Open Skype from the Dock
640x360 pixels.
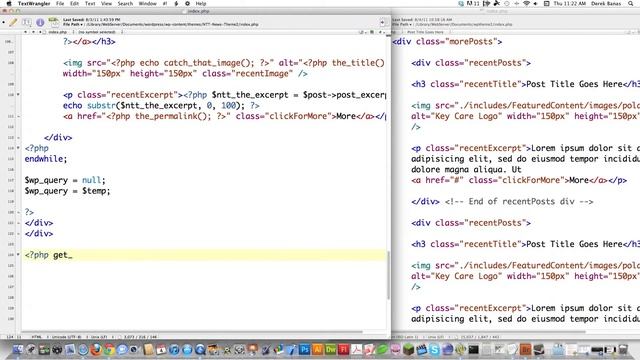[434, 349]
